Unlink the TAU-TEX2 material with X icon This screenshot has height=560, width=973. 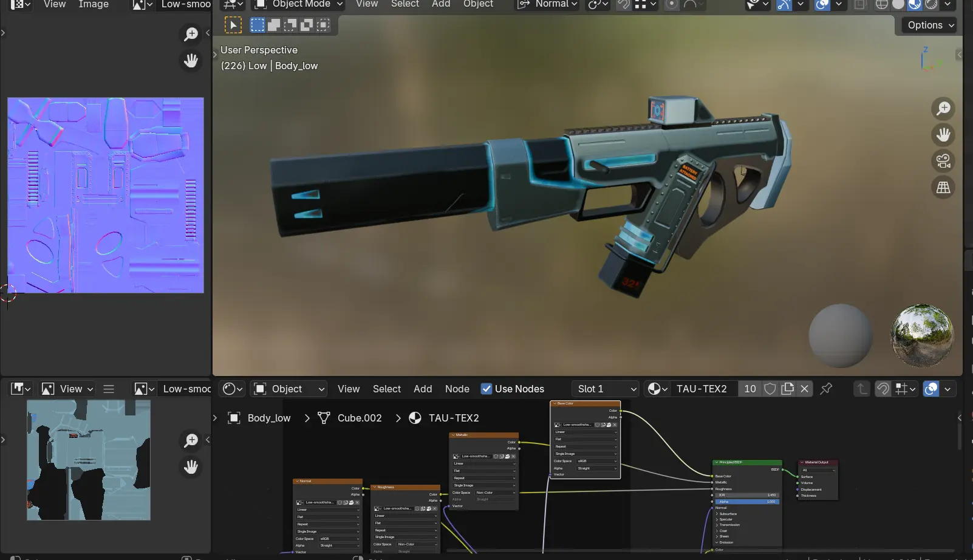click(804, 389)
